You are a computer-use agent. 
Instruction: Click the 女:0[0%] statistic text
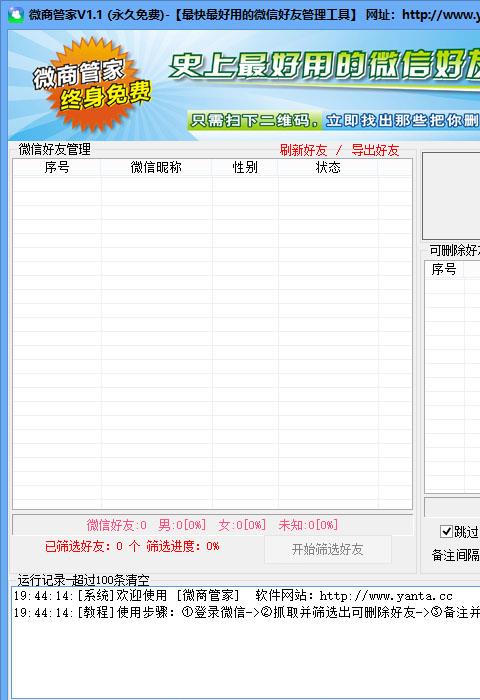(242, 525)
